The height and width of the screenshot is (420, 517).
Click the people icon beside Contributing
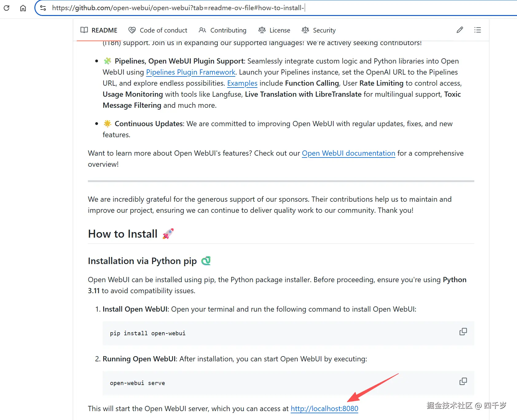202,30
